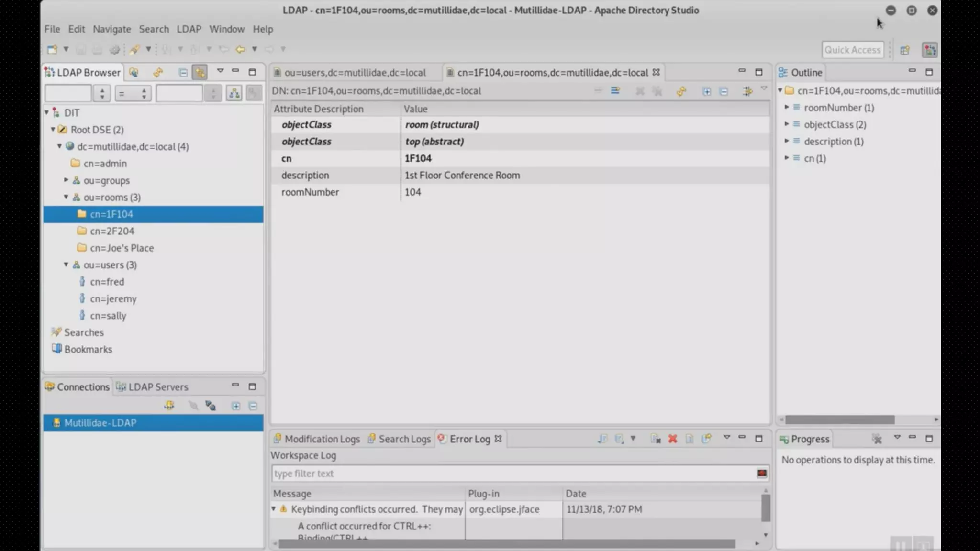Open the quick search operator dropdown
This screenshot has width=980, height=551.
point(133,93)
